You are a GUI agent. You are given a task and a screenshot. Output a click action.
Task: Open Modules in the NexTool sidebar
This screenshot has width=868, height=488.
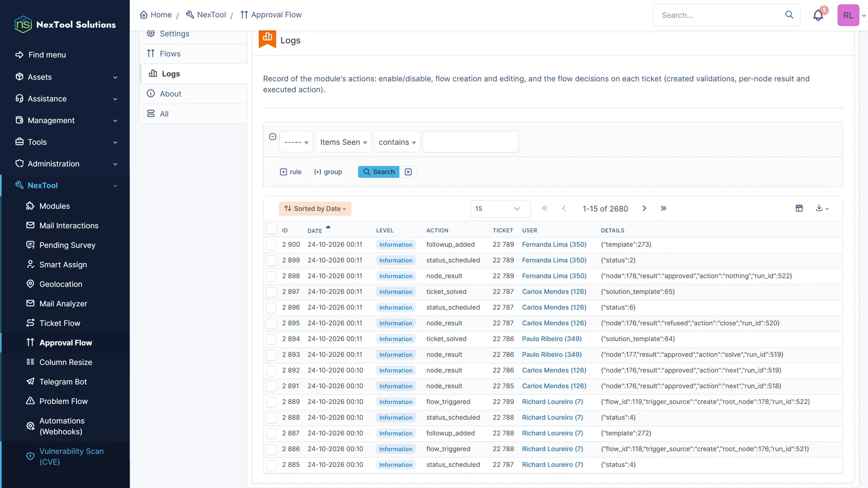(54, 206)
